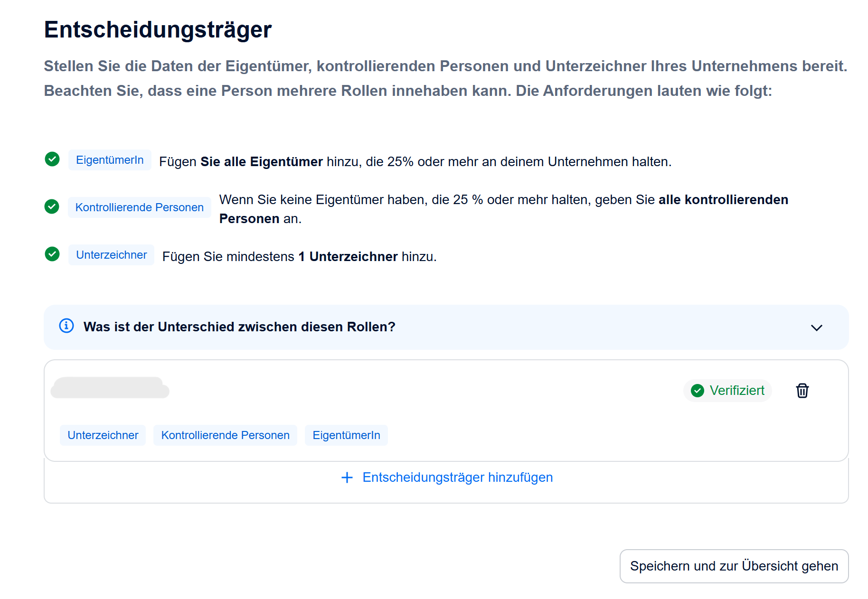Click the green check icon inside the Verifiziert badge

pyautogui.click(x=697, y=391)
